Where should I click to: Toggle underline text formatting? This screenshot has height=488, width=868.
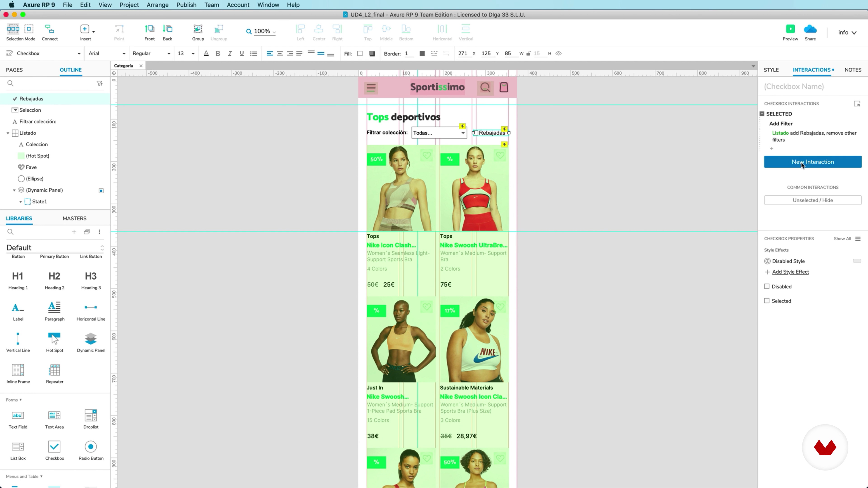coord(242,54)
